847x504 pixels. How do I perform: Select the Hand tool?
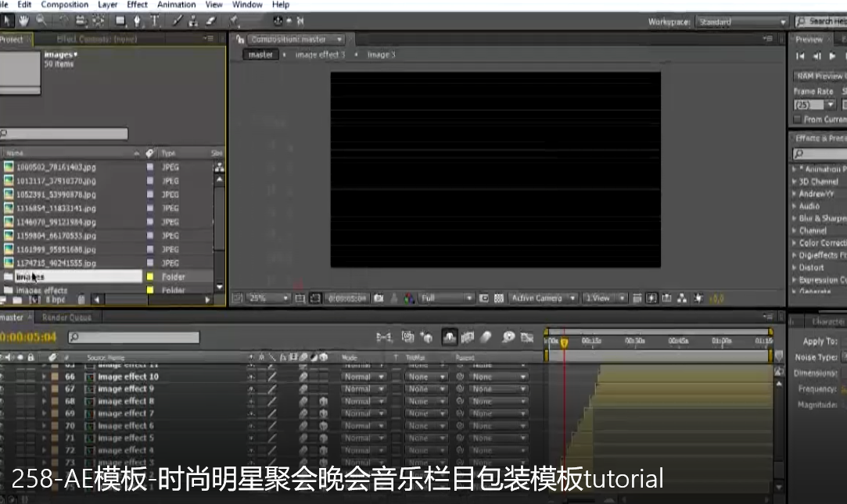[x=23, y=21]
